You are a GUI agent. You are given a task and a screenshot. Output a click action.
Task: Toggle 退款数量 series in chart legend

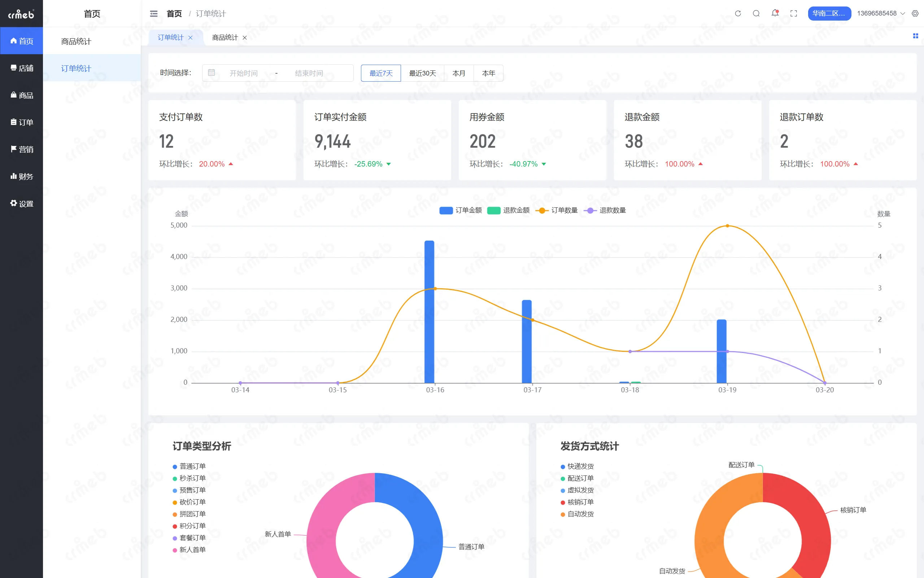click(605, 210)
